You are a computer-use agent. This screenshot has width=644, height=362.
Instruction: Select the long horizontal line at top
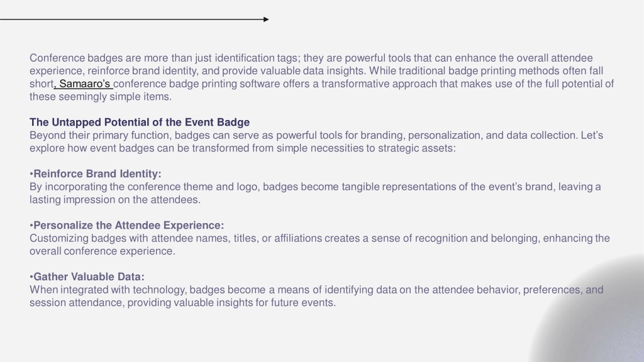(135, 19)
